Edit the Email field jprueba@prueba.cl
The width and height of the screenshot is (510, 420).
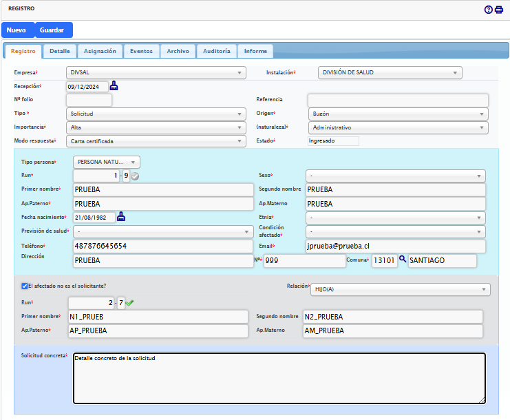[396, 246]
